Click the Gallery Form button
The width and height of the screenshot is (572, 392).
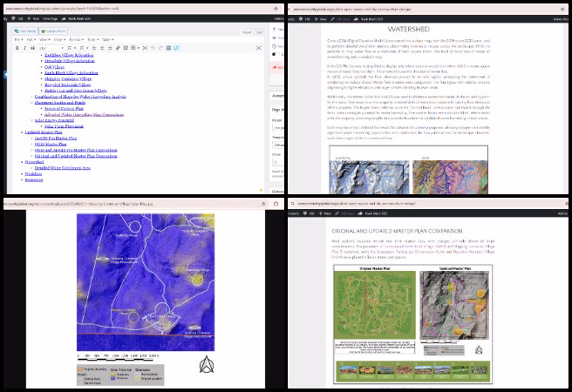tap(53, 31)
